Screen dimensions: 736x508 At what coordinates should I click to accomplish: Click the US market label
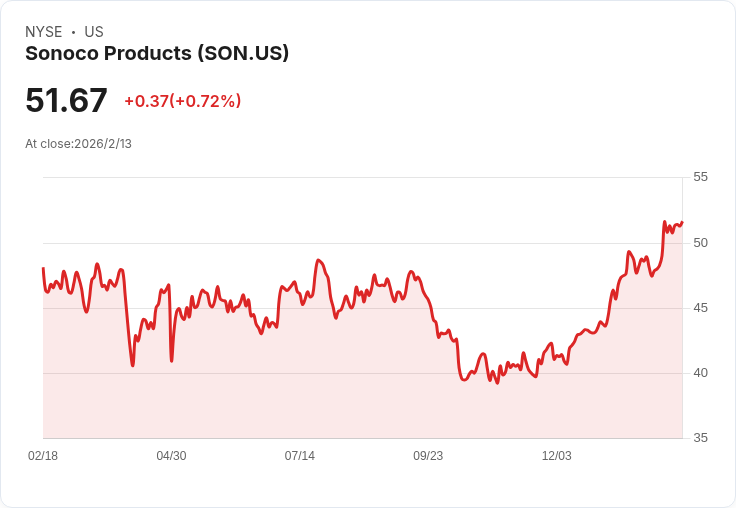94,32
